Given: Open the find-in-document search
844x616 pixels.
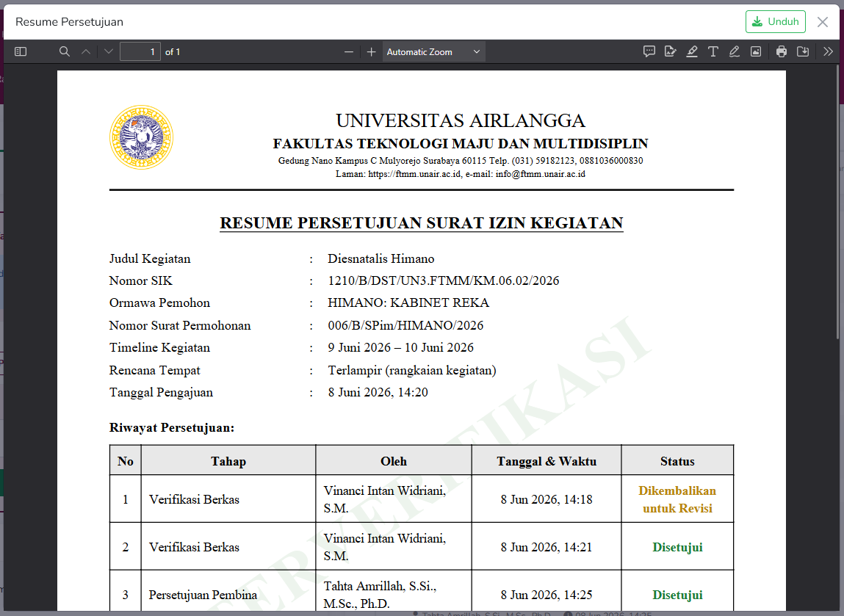Looking at the screenshot, I should tap(65, 51).
